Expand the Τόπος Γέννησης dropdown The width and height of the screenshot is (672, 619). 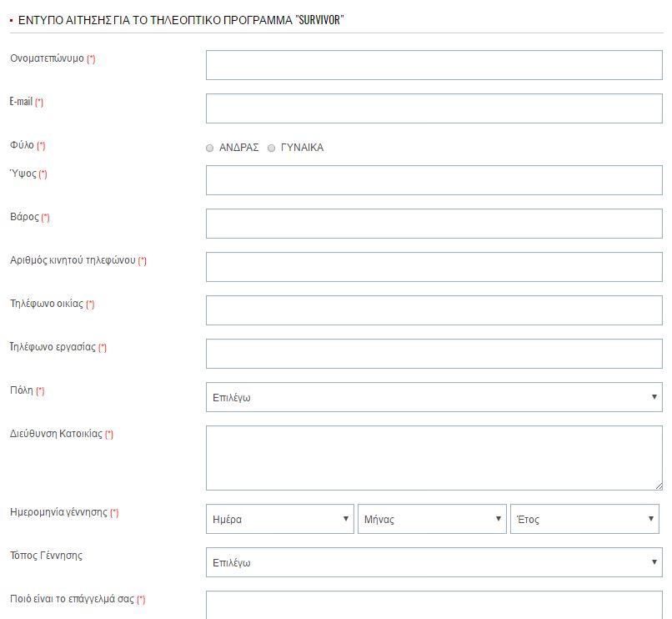(434, 562)
